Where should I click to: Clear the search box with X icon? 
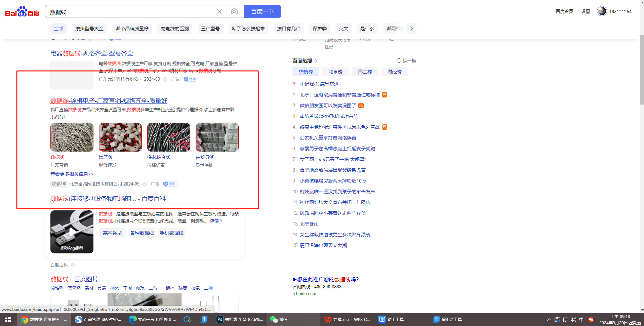click(x=219, y=12)
